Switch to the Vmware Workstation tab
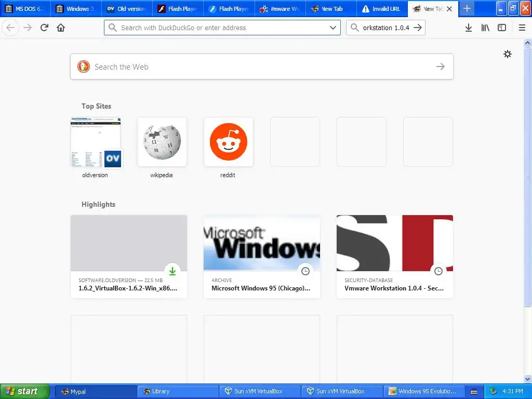The image size is (532, 399). tap(280, 9)
